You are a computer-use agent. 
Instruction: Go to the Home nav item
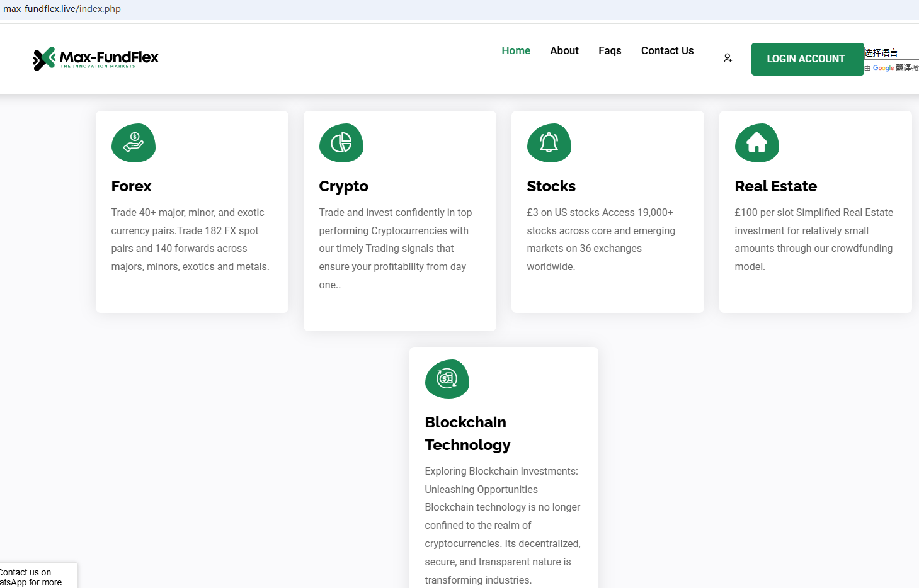click(516, 50)
